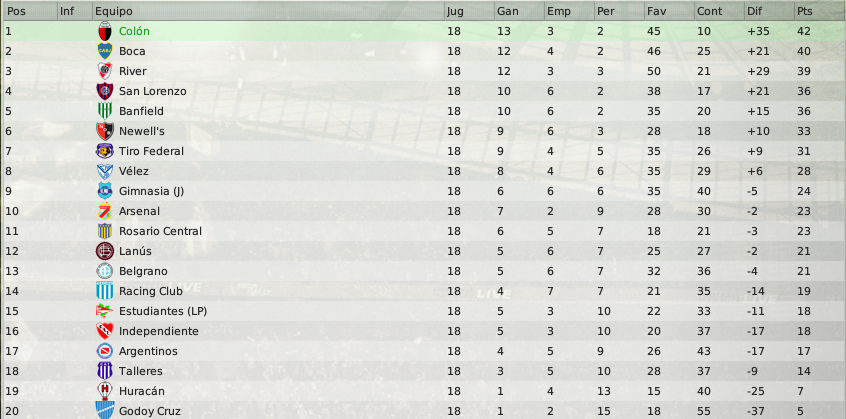Viewport: 846px width, 419px height.
Task: Click the Talleres striped badge
Action: (105, 371)
